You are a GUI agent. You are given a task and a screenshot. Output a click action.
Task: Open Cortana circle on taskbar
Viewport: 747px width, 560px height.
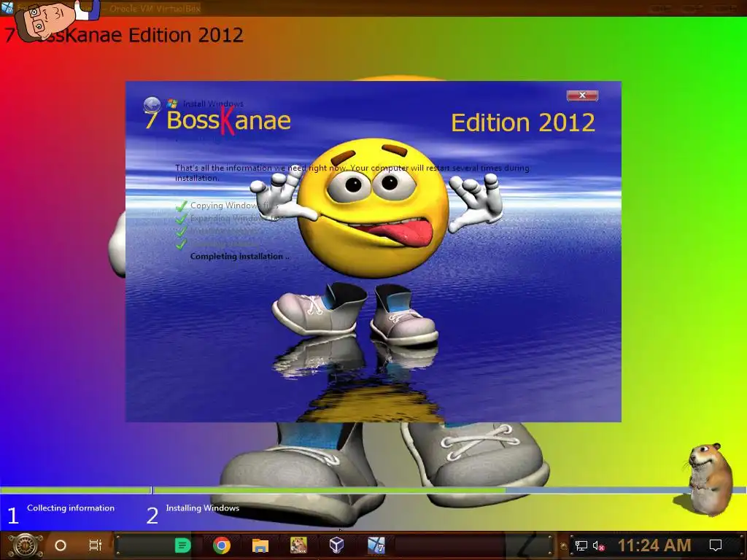[61, 545]
